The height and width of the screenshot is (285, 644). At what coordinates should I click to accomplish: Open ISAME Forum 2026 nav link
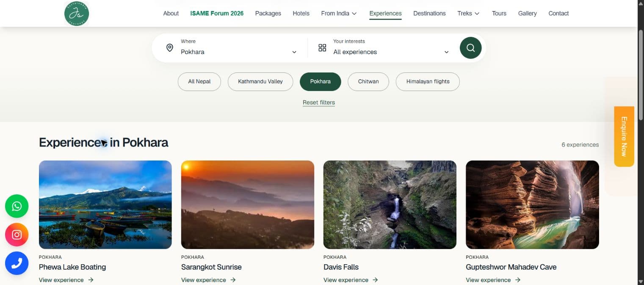click(217, 14)
